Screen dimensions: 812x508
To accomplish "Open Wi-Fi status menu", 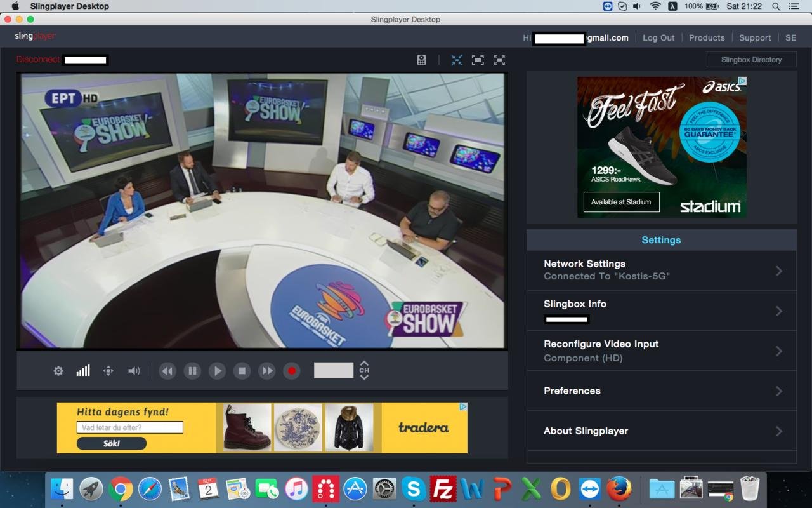I will pyautogui.click(x=655, y=6).
